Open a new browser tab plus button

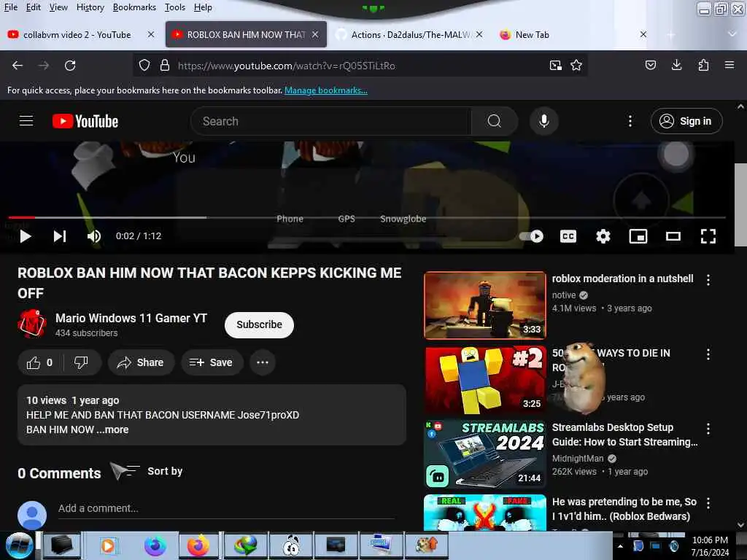click(670, 35)
